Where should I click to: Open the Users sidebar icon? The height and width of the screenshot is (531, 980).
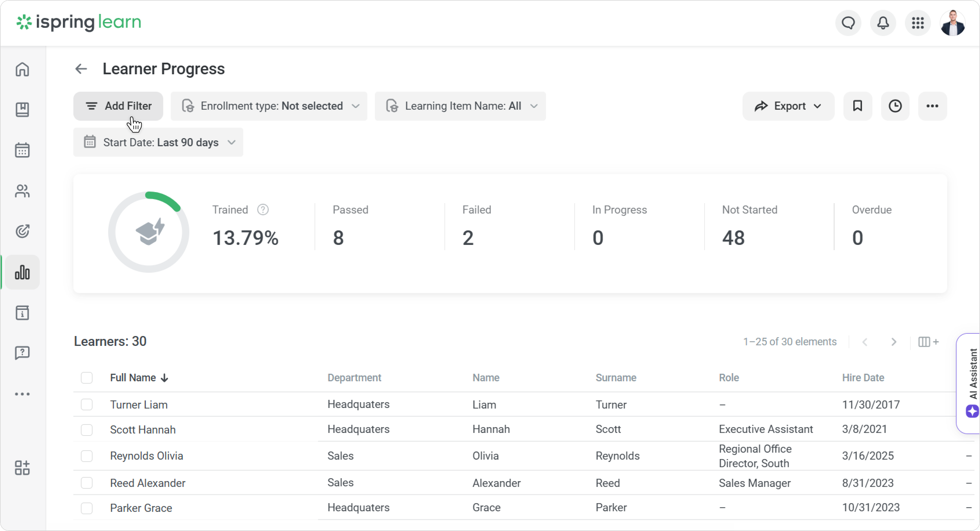click(22, 191)
